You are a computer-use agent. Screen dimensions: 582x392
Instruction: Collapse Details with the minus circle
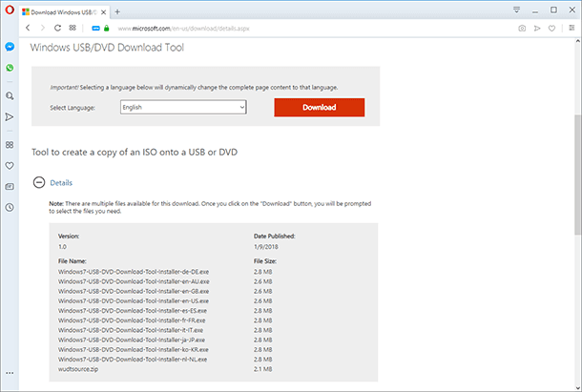coord(39,182)
